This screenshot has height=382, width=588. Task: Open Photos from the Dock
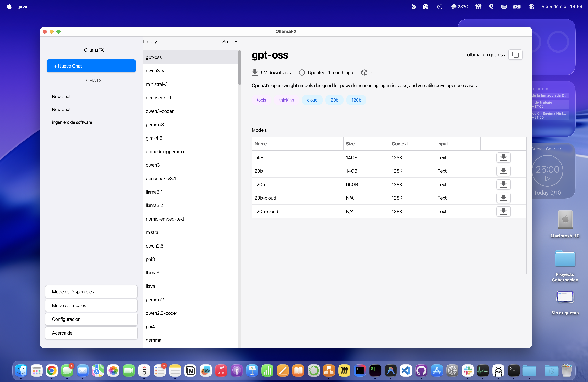[113, 370]
